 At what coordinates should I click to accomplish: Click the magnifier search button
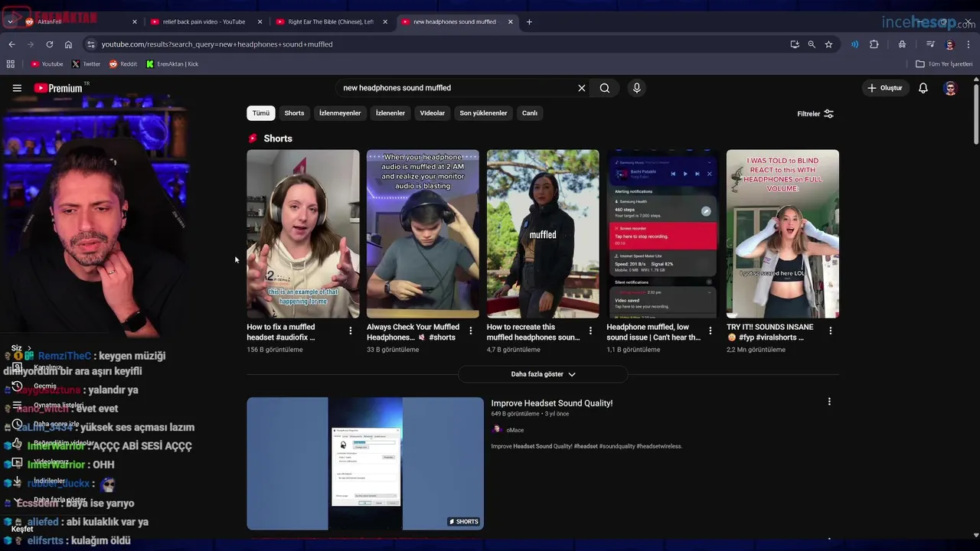click(x=605, y=88)
